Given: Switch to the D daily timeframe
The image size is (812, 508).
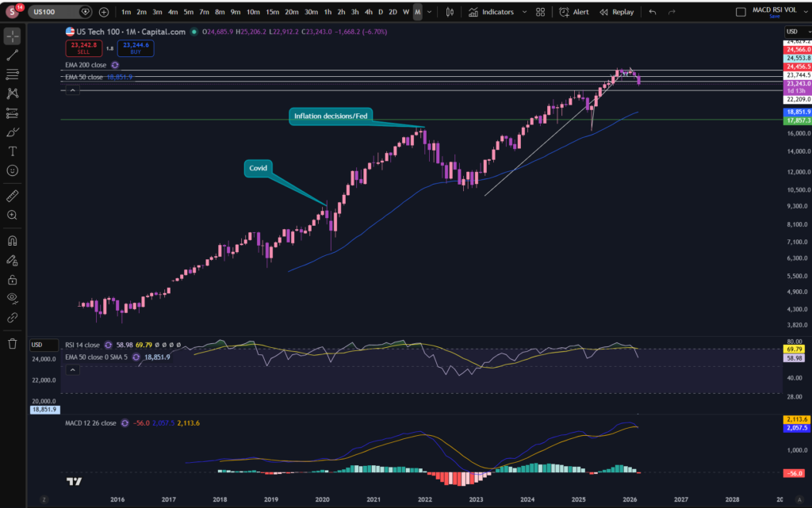Looking at the screenshot, I should pos(381,12).
